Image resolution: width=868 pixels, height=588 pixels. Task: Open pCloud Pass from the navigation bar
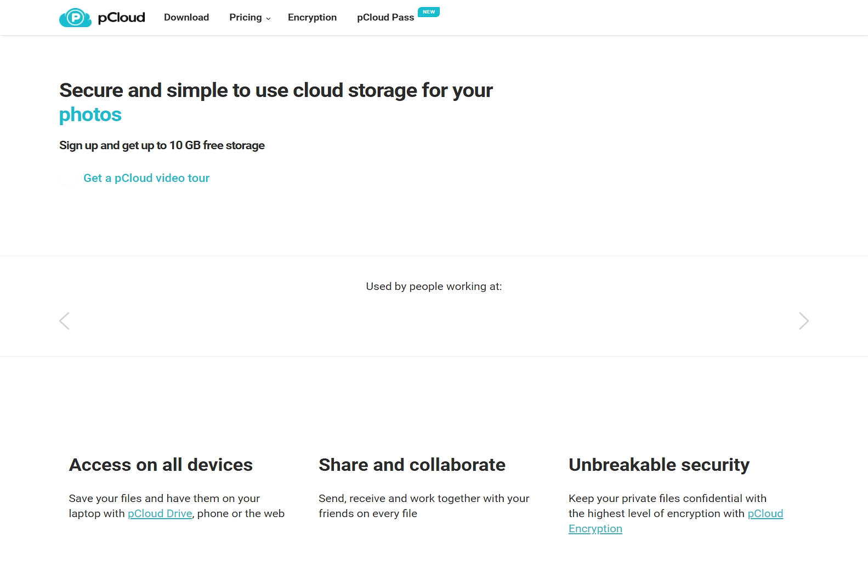(x=385, y=18)
